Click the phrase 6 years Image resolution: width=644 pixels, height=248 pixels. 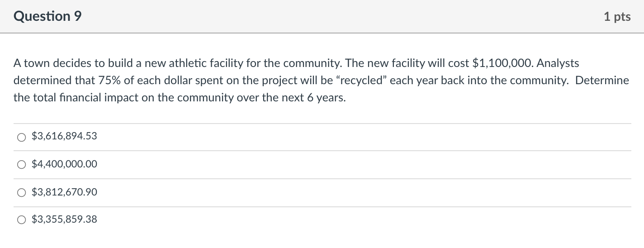(325, 98)
